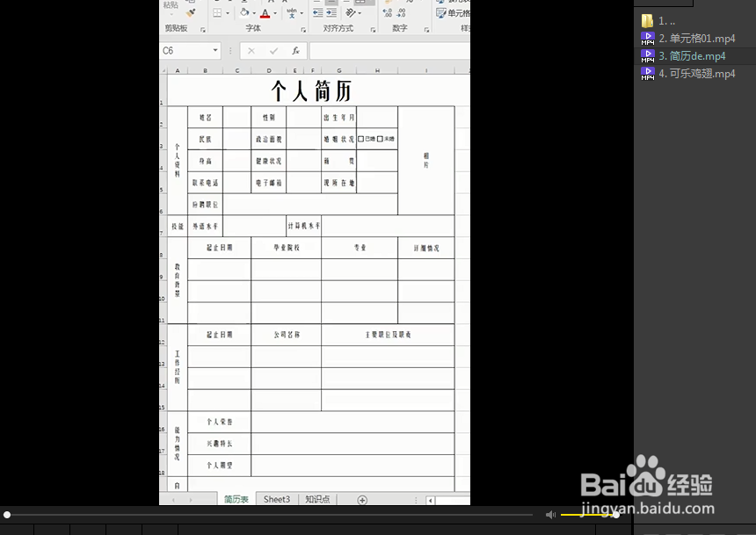Image resolution: width=756 pixels, height=535 pixels.
Task: Click the increase indent icon
Action: tap(331, 13)
